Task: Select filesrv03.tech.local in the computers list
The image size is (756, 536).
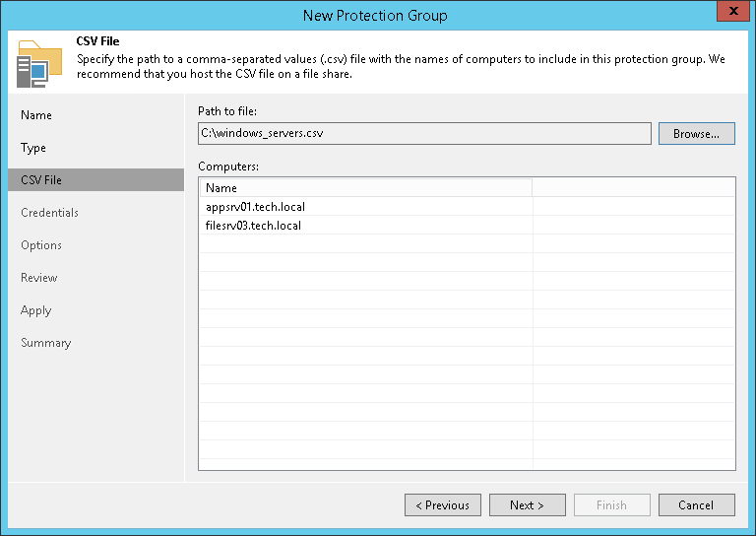Action: [x=253, y=226]
